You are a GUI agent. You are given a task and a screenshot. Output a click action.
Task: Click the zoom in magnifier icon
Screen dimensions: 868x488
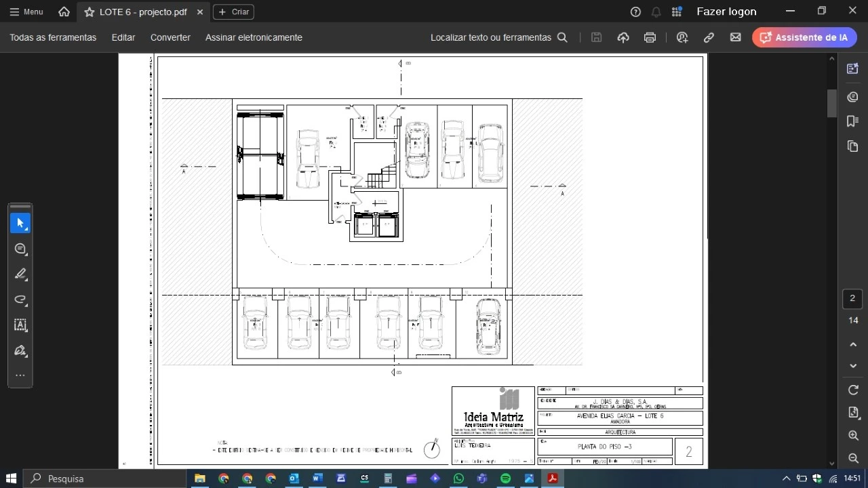coord(853,436)
